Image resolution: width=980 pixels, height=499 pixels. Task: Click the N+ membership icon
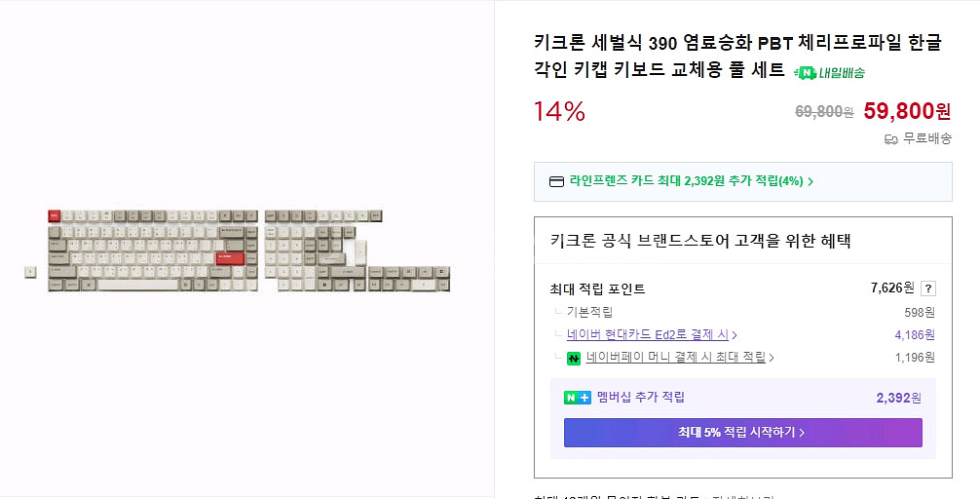coord(578,398)
